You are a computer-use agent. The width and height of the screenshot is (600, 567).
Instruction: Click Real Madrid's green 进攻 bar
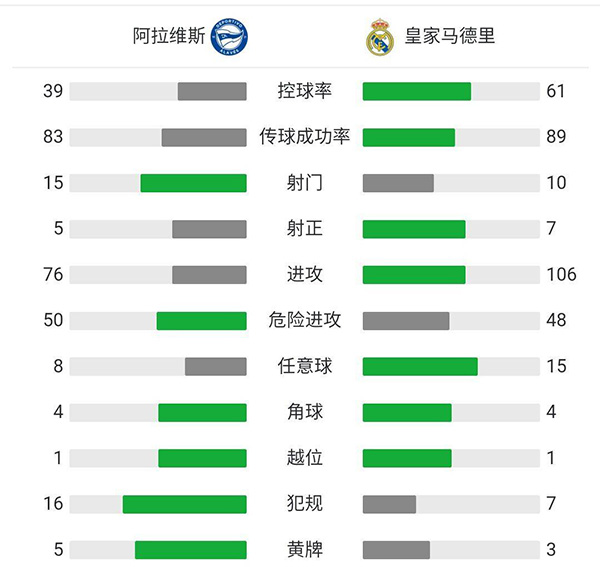click(414, 274)
